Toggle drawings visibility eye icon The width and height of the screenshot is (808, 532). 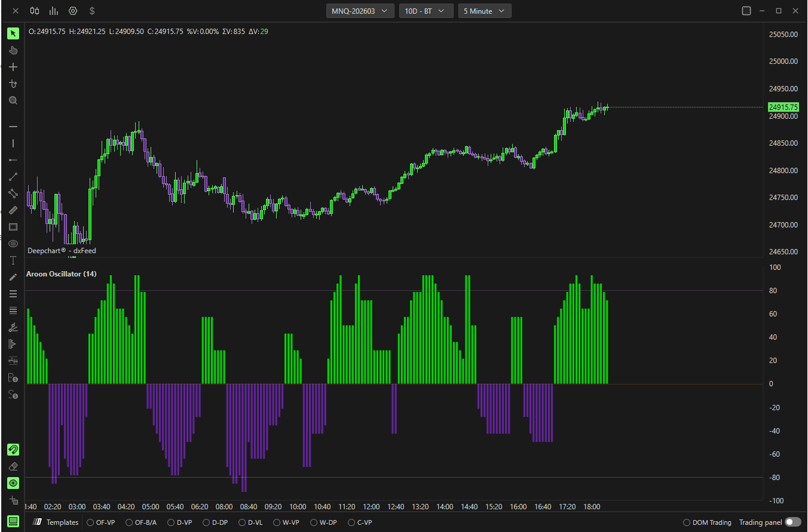[13, 483]
